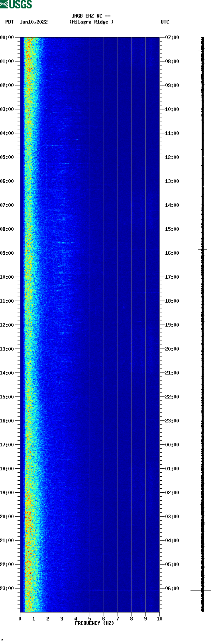
Task: Click the 02:00 PDT time label
Action: click(x=7, y=85)
